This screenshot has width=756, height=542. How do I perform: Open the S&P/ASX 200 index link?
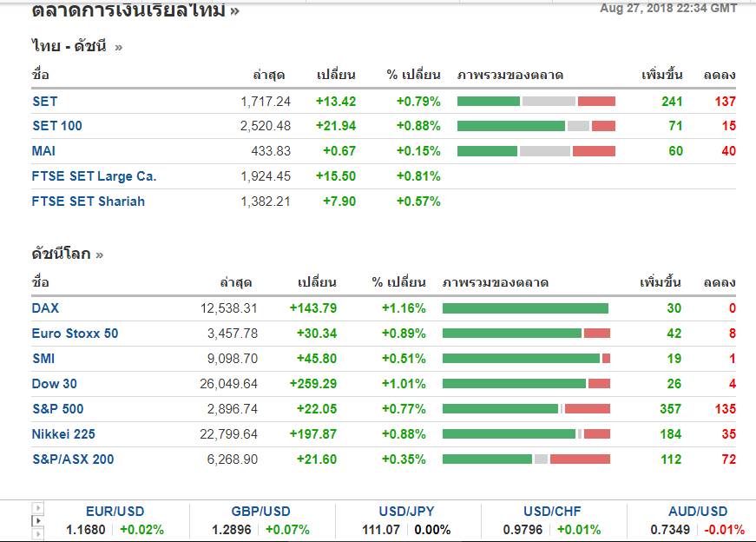(x=73, y=459)
